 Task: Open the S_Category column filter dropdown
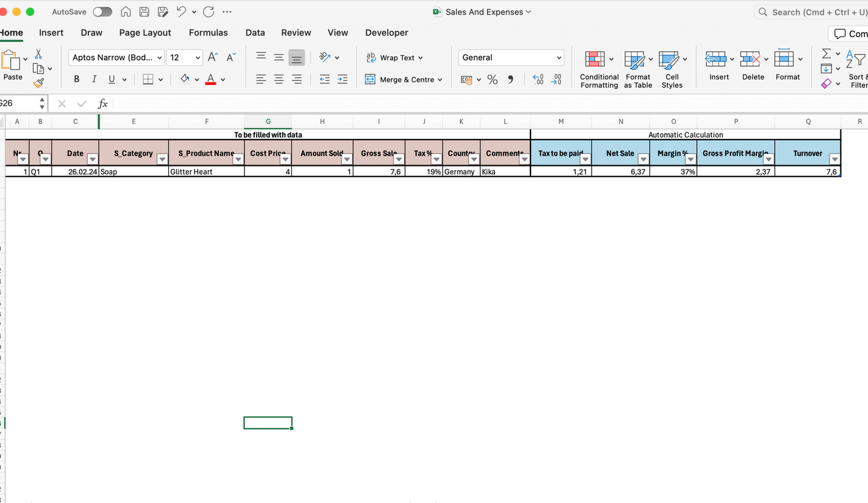pos(162,159)
